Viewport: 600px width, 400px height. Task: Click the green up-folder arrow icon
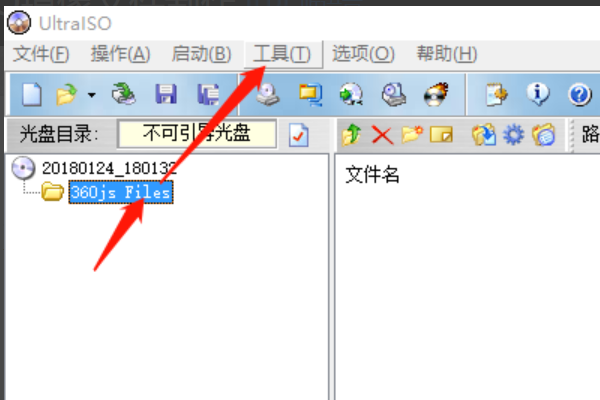(352, 135)
